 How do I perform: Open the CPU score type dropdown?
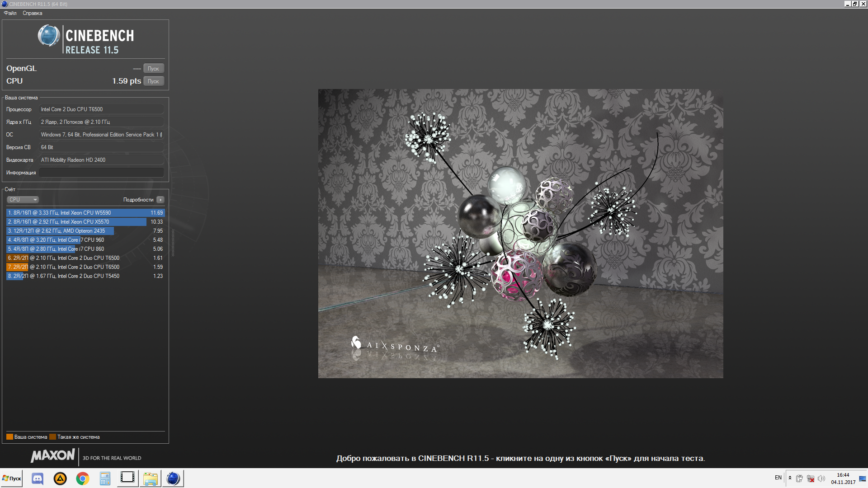tap(23, 200)
